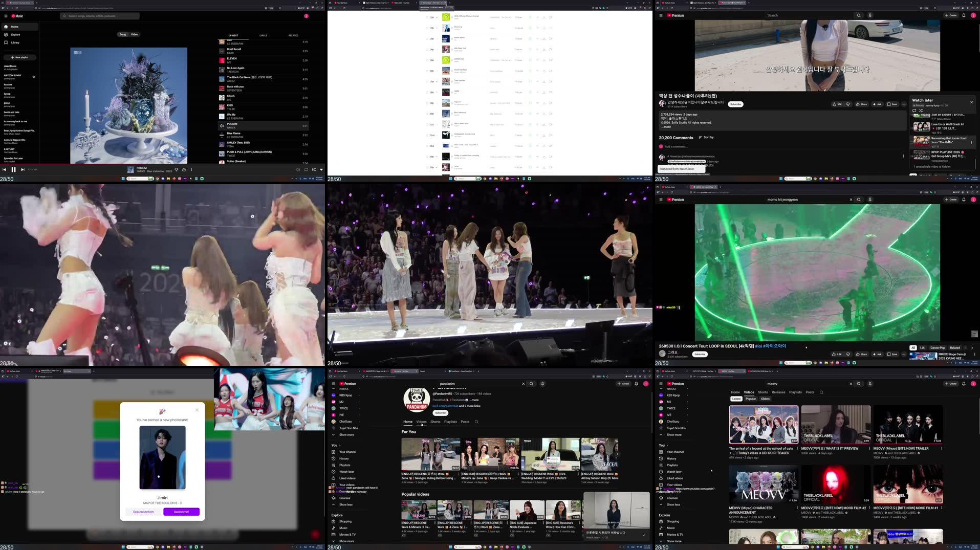Screen dimensions: 980x550
Task: Clear the 'momo hit jeongyeon' search box
Action: [x=851, y=200]
